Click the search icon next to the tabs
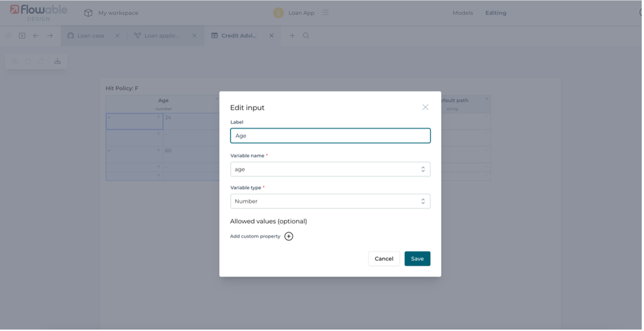This screenshot has width=644, height=331. tap(305, 35)
